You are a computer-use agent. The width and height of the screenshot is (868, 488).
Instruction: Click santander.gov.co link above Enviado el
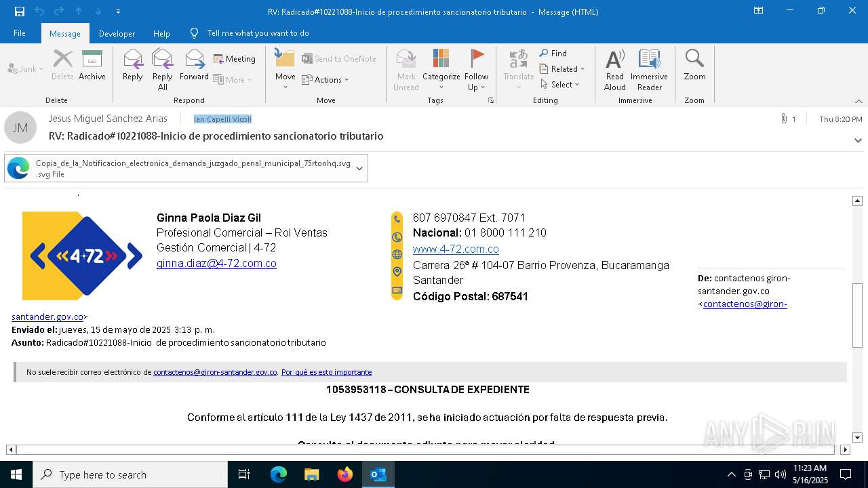47,317
